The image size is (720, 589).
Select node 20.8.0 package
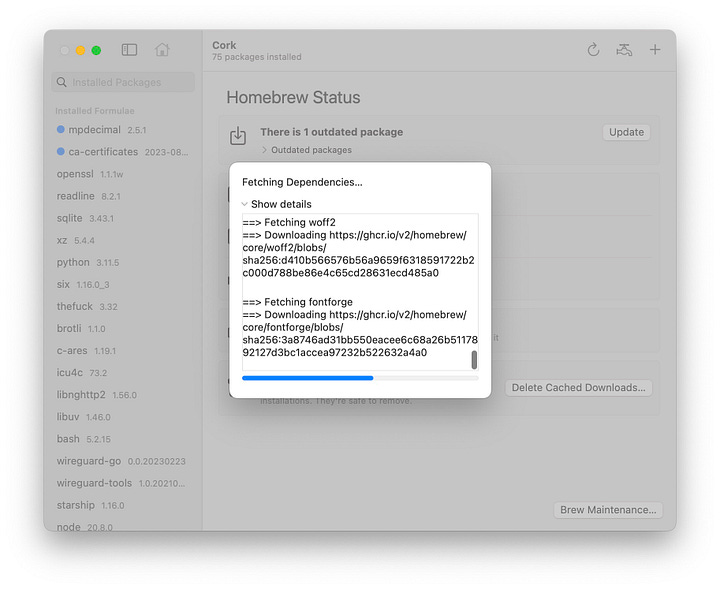(123, 526)
